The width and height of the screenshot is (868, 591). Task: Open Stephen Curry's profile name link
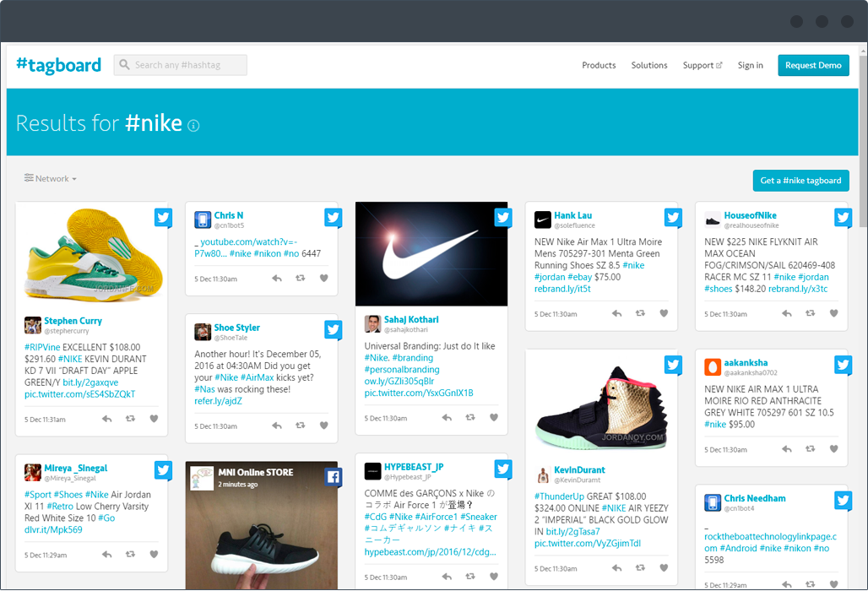point(73,321)
